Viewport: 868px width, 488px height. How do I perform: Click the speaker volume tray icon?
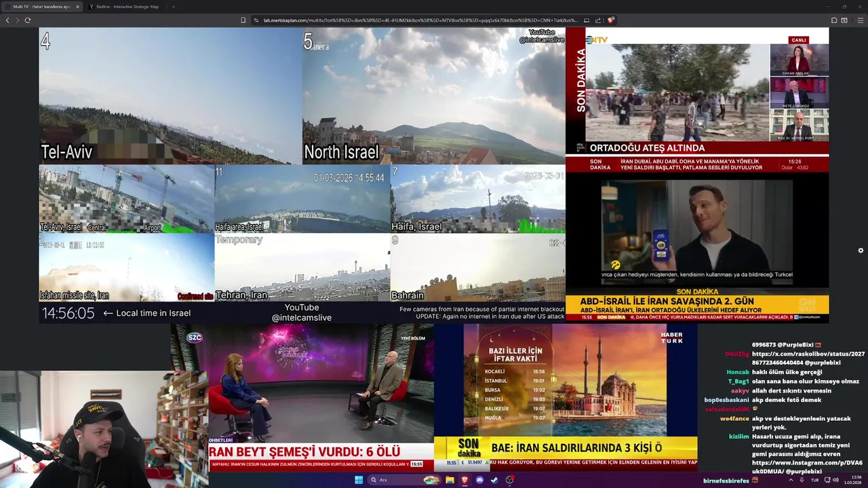click(835, 480)
